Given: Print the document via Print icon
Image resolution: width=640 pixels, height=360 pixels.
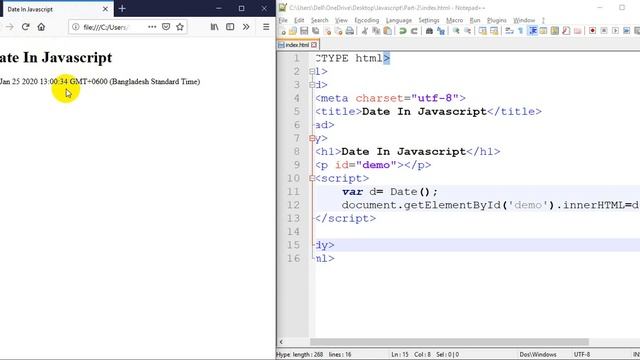Looking at the screenshot, I should coord(350,31).
